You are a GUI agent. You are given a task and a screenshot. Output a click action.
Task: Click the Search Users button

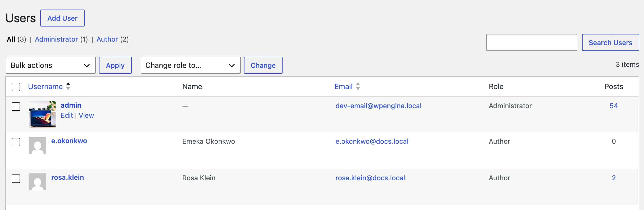(x=610, y=42)
